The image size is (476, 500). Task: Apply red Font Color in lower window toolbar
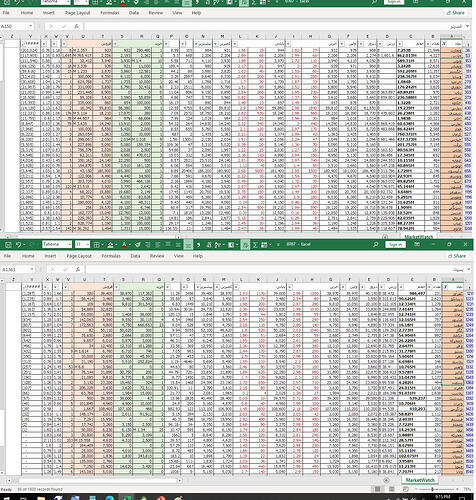coord(124,245)
